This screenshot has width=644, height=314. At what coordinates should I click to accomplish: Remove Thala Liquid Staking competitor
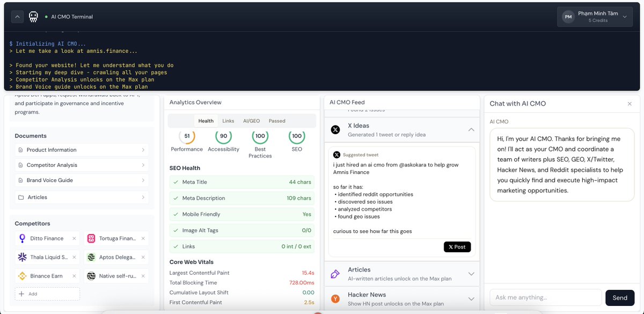74,257
